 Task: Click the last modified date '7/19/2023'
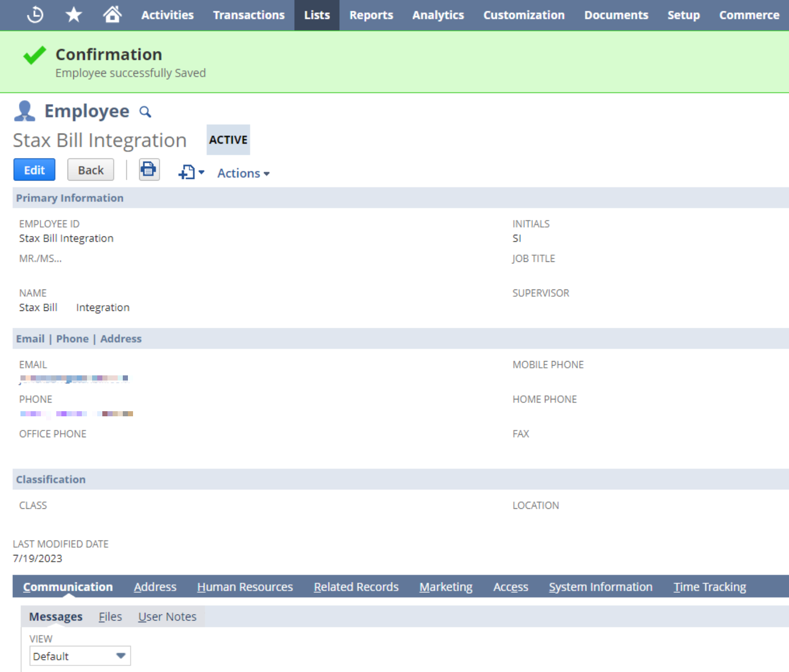[37, 558]
